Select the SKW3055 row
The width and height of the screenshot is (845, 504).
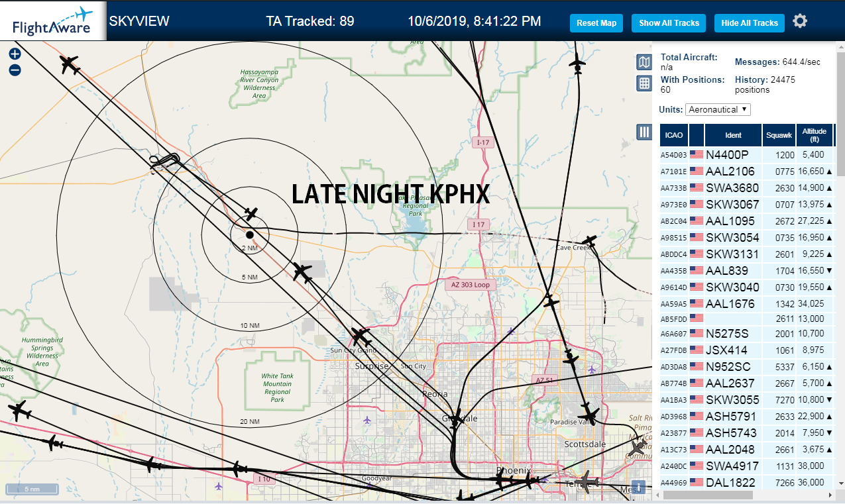click(747, 400)
